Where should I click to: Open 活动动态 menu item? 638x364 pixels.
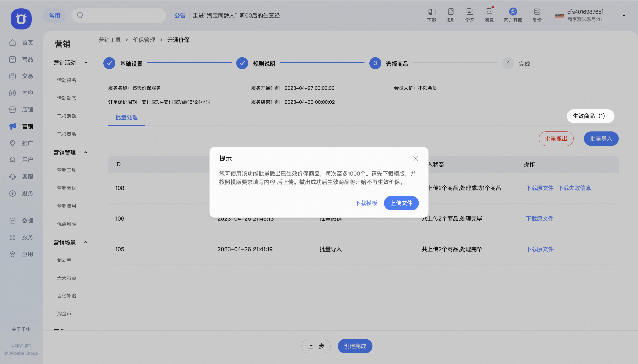pos(67,98)
